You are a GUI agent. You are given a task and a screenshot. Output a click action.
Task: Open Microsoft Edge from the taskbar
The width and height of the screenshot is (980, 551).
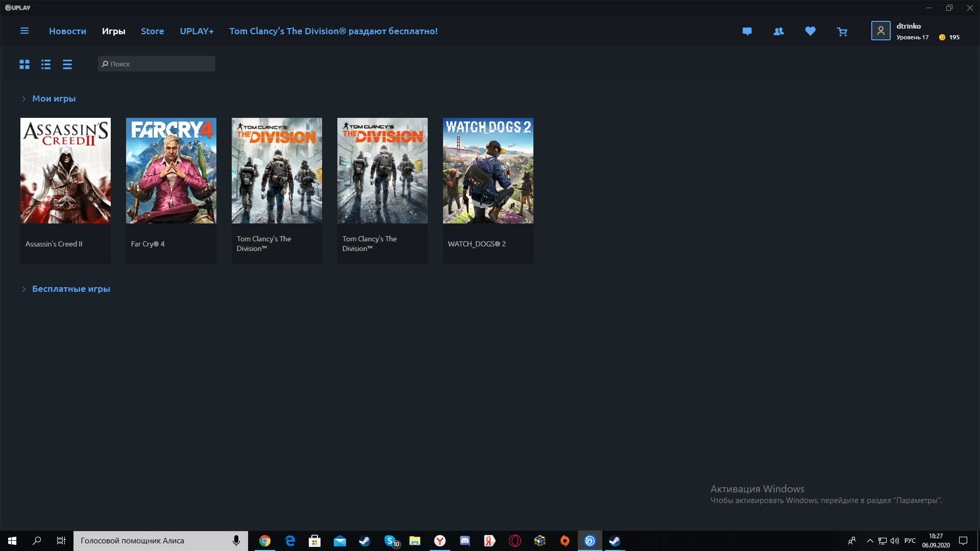click(x=290, y=541)
